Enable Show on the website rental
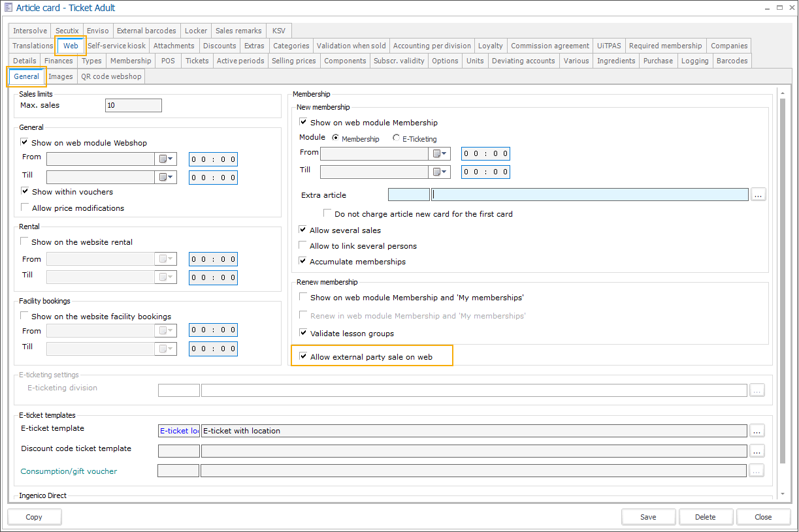The width and height of the screenshot is (799, 532). tap(25, 242)
